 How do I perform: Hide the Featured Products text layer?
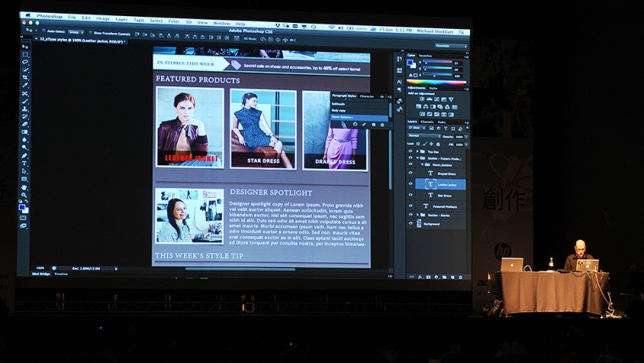pos(410,205)
